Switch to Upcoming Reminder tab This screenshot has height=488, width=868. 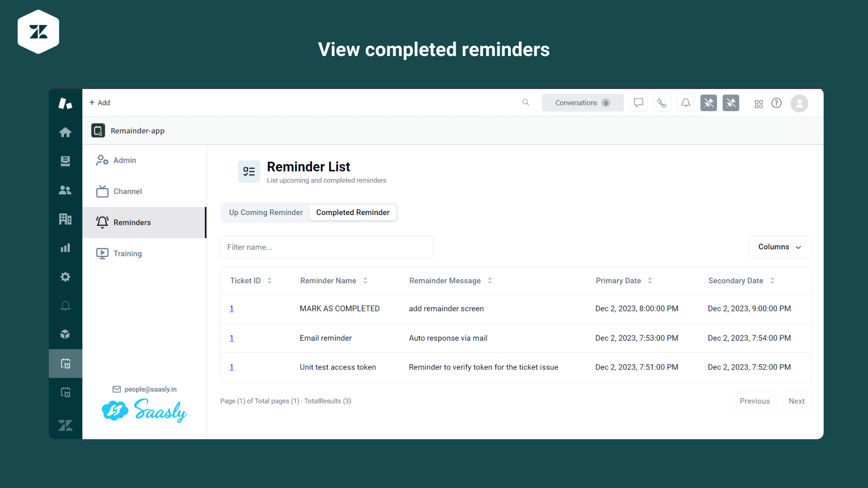265,212
